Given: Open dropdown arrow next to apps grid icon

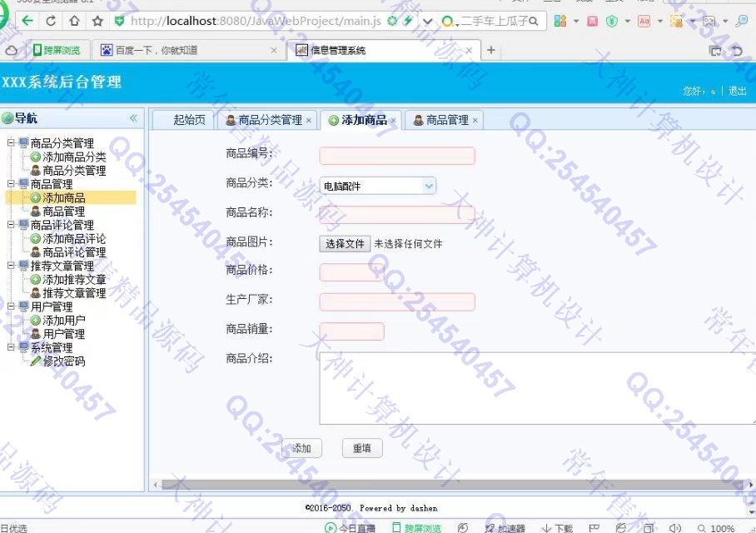Looking at the screenshot, I should (x=575, y=21).
